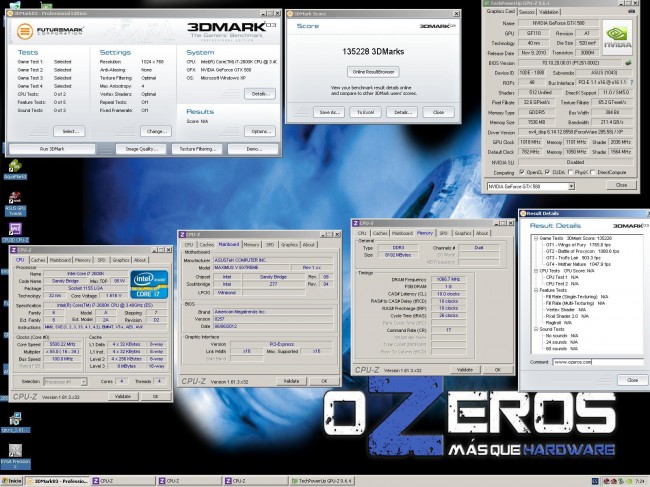
Task: Open SPD tab in the CPU-Z Mainboard window
Action: click(x=270, y=245)
